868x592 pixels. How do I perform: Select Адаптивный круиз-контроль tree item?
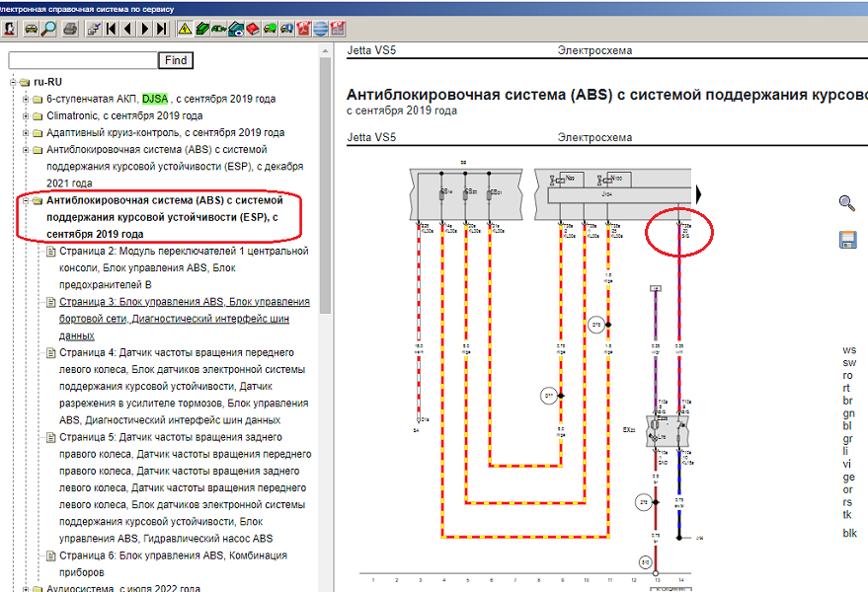[x=166, y=133]
